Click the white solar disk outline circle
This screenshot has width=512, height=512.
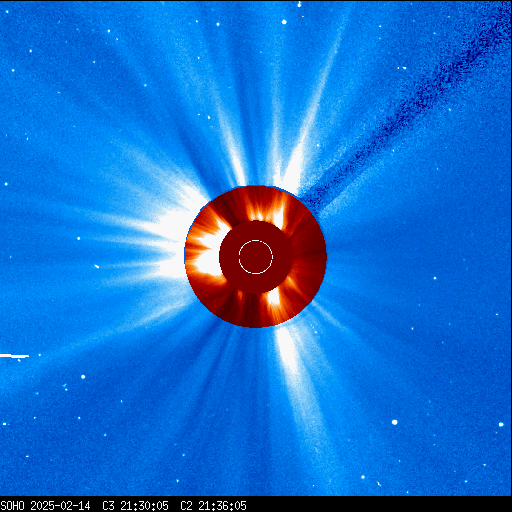(256, 257)
